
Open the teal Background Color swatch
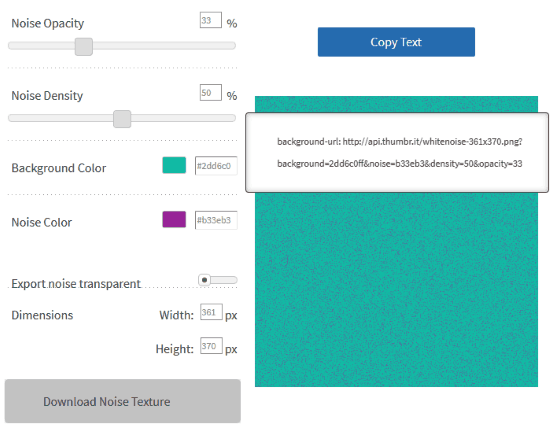[x=174, y=165]
